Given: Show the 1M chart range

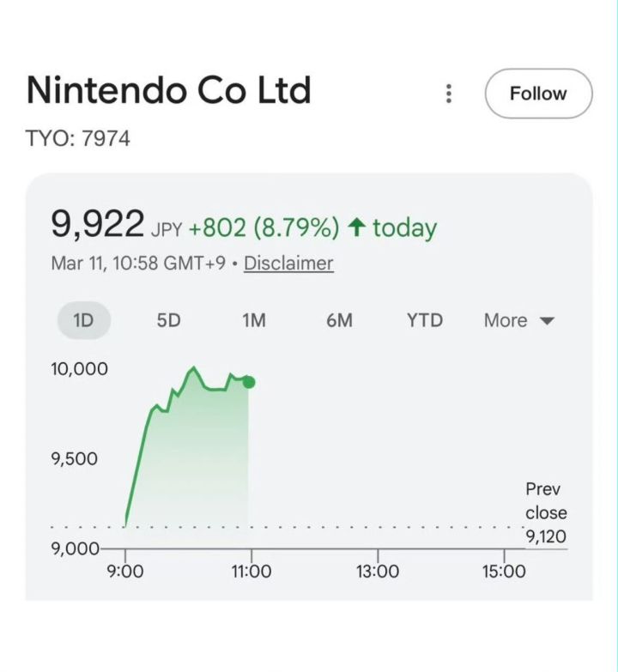Looking at the screenshot, I should [253, 320].
